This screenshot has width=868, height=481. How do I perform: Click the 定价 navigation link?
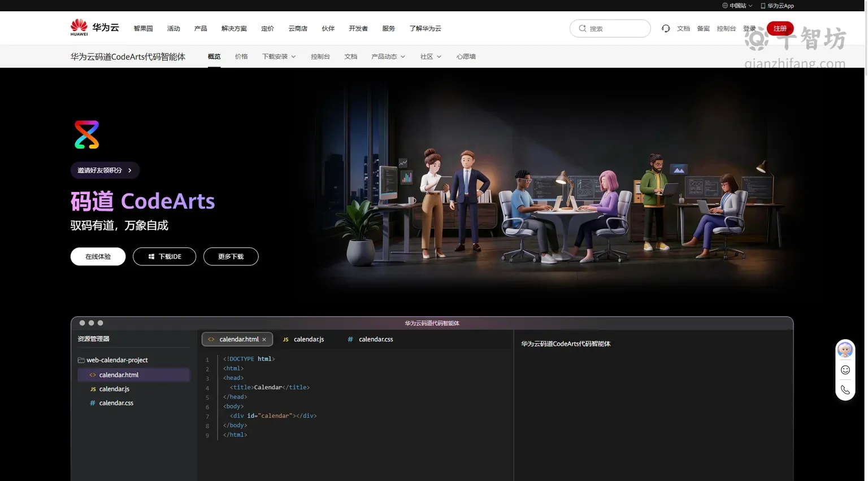(x=268, y=28)
